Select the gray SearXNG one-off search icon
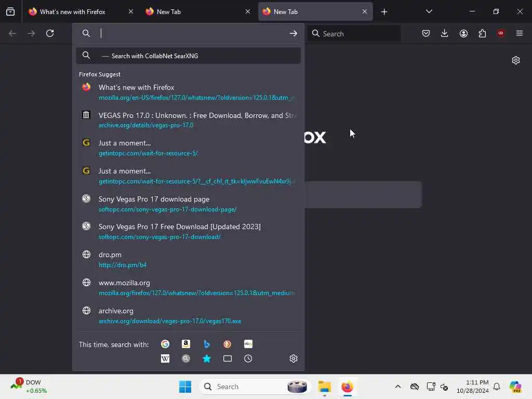Image resolution: width=532 pixels, height=399 pixels. (186, 358)
